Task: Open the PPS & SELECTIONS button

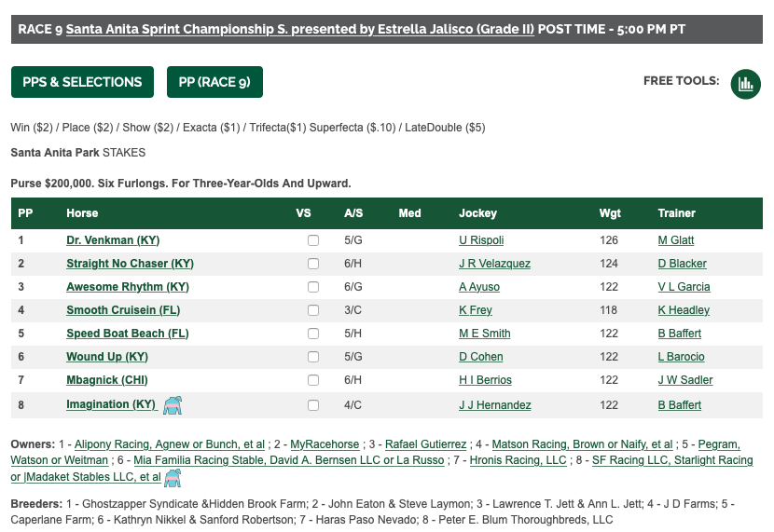Action: pos(82,82)
